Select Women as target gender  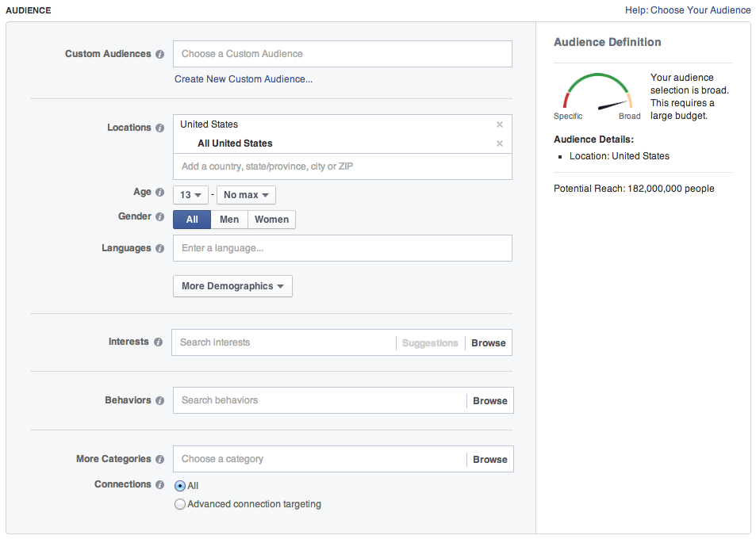[x=271, y=220]
